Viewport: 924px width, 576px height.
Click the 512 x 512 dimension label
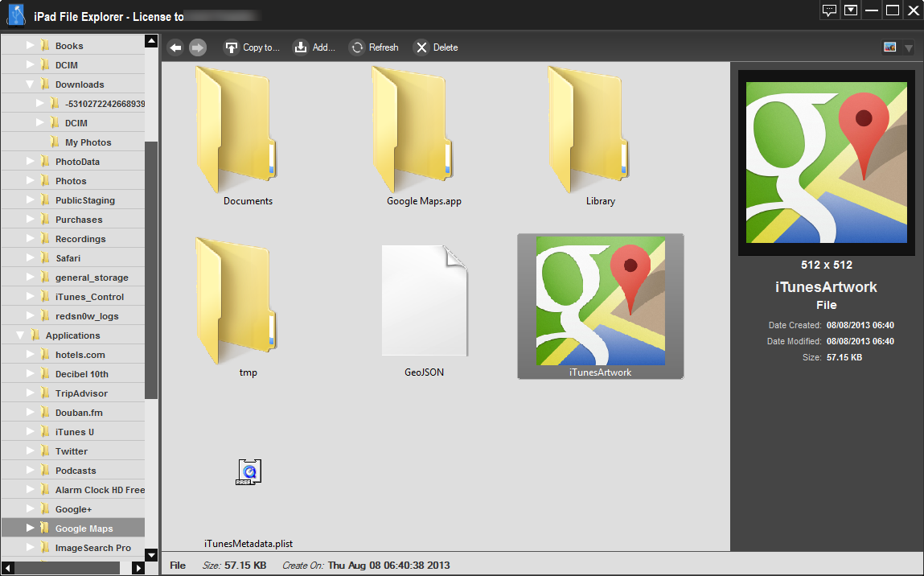click(826, 265)
